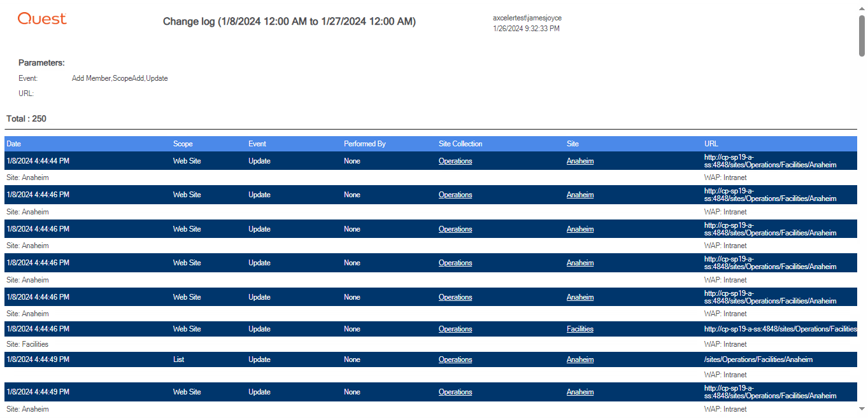
Task: Click the axcelertest\jamesjoyce user name
Action: click(527, 18)
